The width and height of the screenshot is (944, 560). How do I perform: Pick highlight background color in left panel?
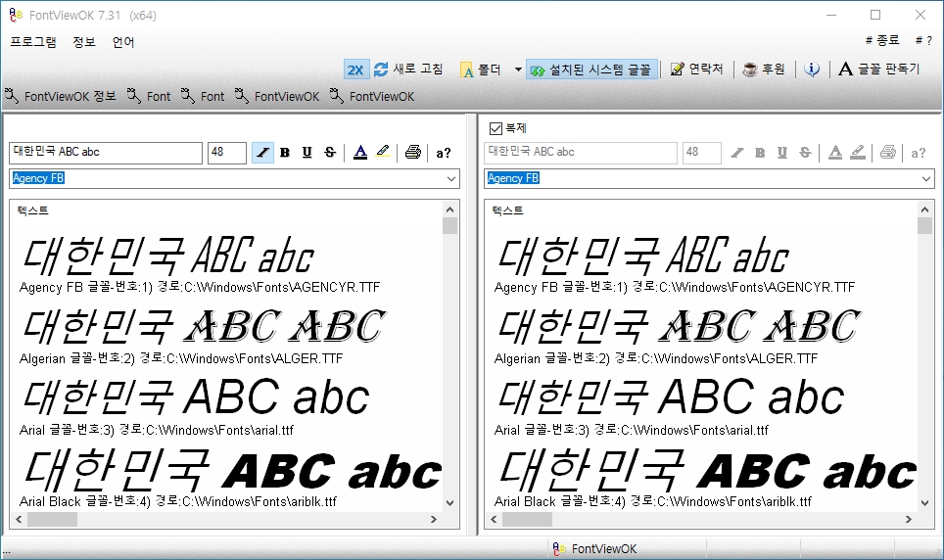(383, 153)
